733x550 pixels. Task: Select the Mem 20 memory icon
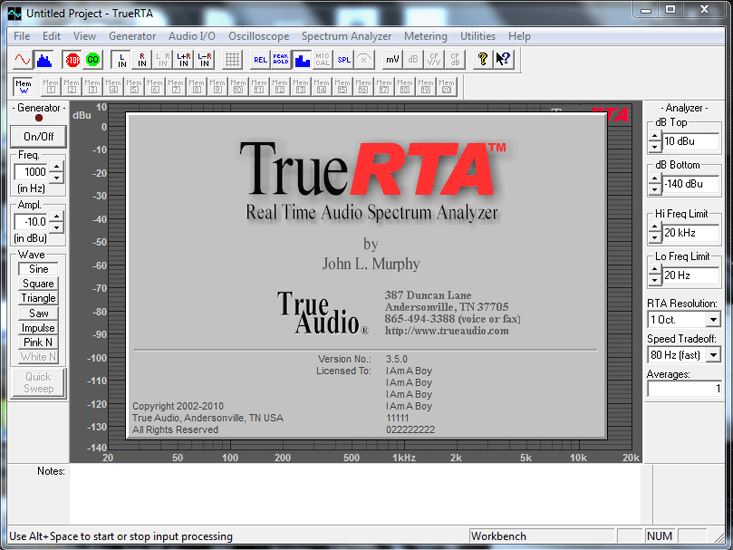coord(446,87)
